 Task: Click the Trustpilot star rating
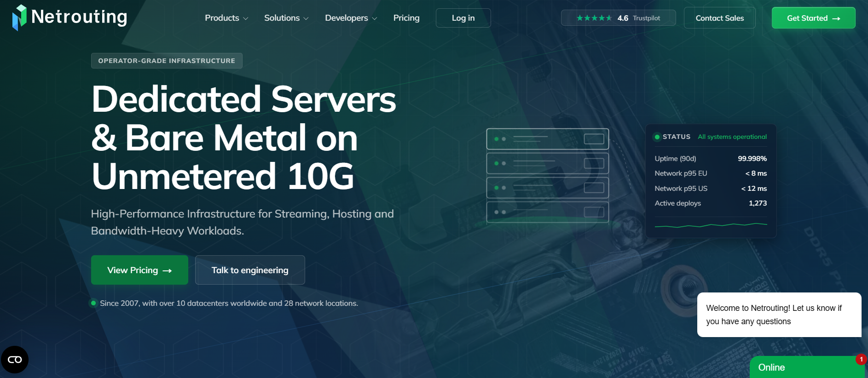[x=594, y=18]
